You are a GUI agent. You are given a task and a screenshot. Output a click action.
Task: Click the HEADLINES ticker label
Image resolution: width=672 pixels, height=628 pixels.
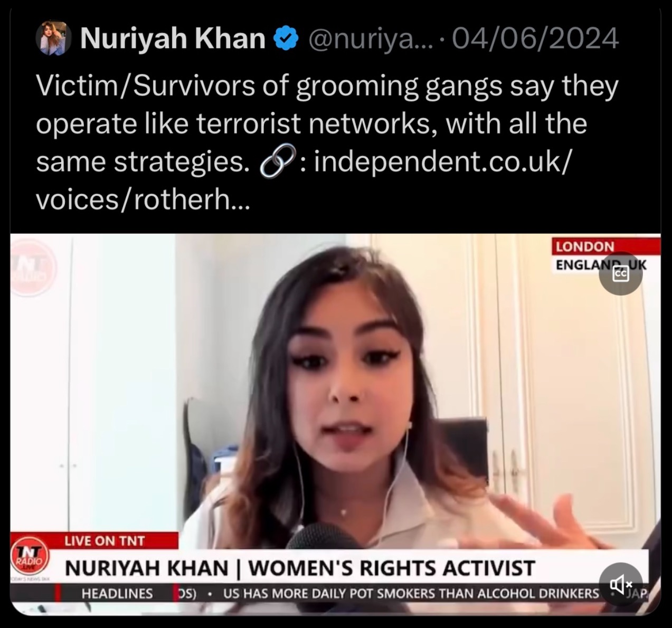coord(117,594)
